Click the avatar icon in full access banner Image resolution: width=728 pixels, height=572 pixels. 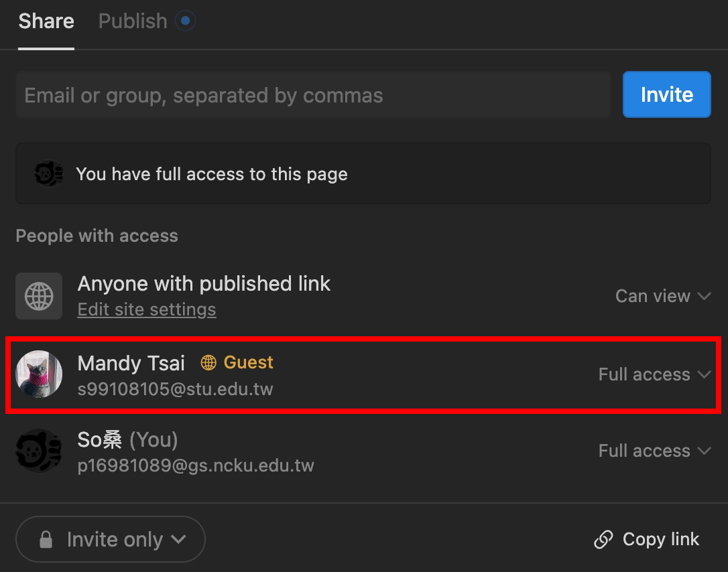click(x=48, y=174)
